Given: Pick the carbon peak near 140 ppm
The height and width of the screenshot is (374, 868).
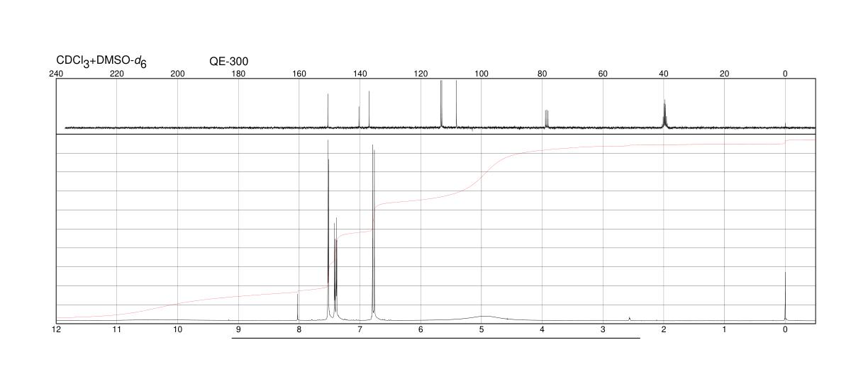Looking at the screenshot, I should (360, 117).
